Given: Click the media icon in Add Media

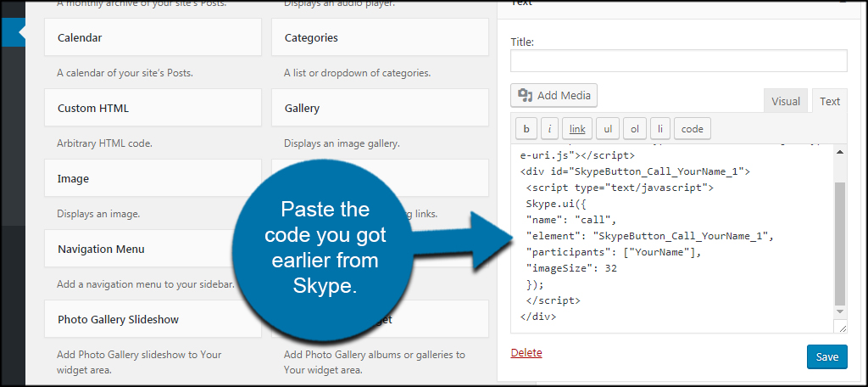Looking at the screenshot, I should tap(525, 95).
